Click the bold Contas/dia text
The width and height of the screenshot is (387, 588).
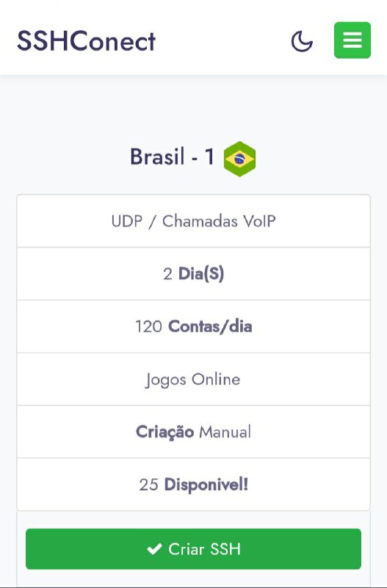210,326
